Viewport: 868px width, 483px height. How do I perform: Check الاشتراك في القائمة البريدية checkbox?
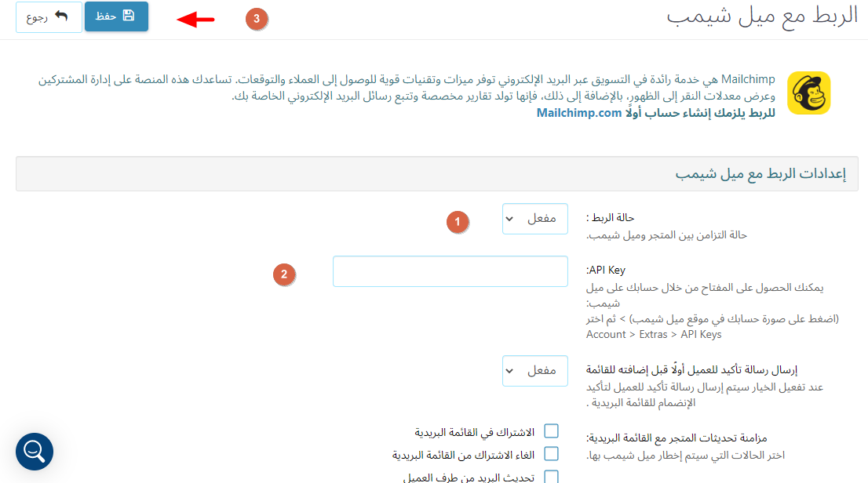click(551, 431)
